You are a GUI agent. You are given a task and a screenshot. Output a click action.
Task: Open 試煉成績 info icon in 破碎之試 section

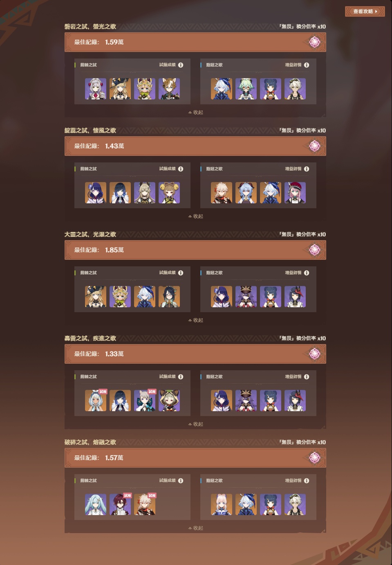tap(181, 481)
